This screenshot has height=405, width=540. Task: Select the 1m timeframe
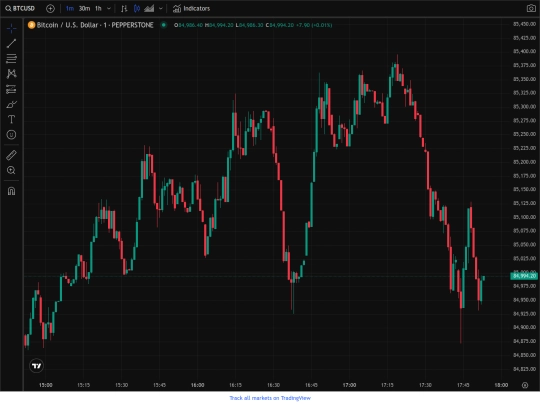70,8
